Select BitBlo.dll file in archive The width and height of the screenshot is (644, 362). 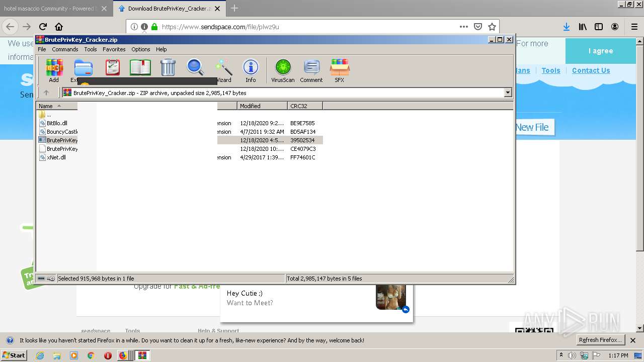57,123
